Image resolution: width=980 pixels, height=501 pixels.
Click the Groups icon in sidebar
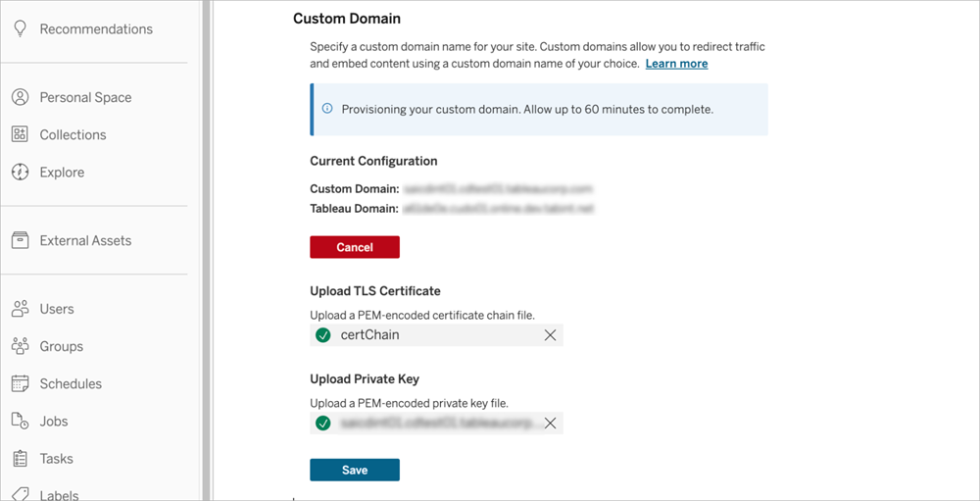tap(20, 347)
